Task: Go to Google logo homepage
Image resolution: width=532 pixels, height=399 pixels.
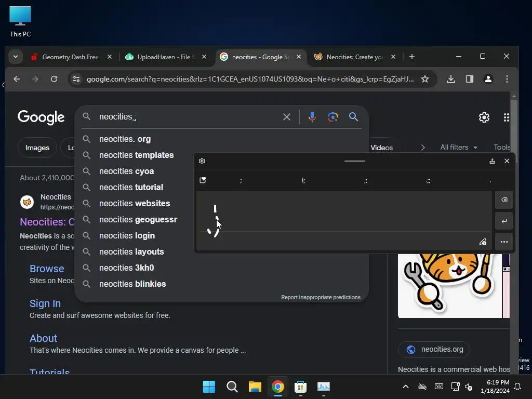Action: pos(41,117)
